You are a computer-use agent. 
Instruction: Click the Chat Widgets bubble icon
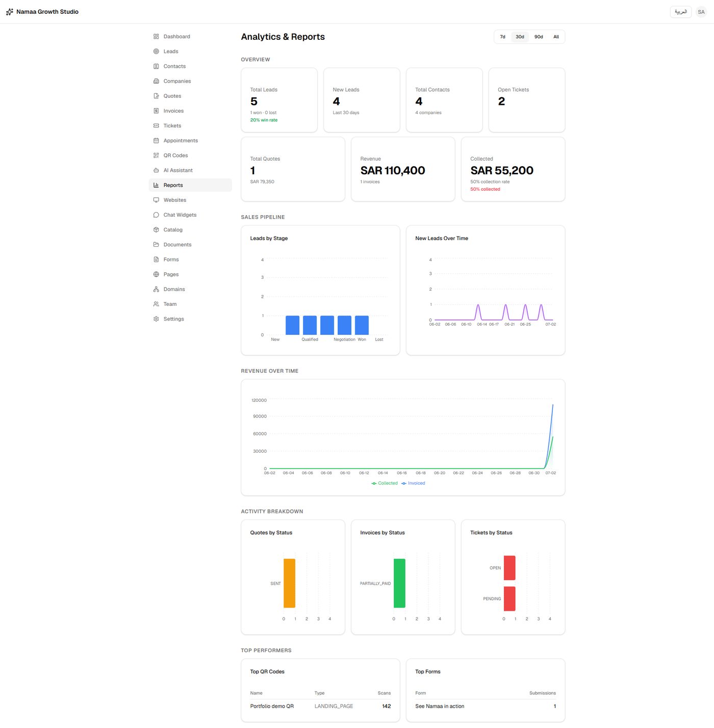tap(156, 215)
